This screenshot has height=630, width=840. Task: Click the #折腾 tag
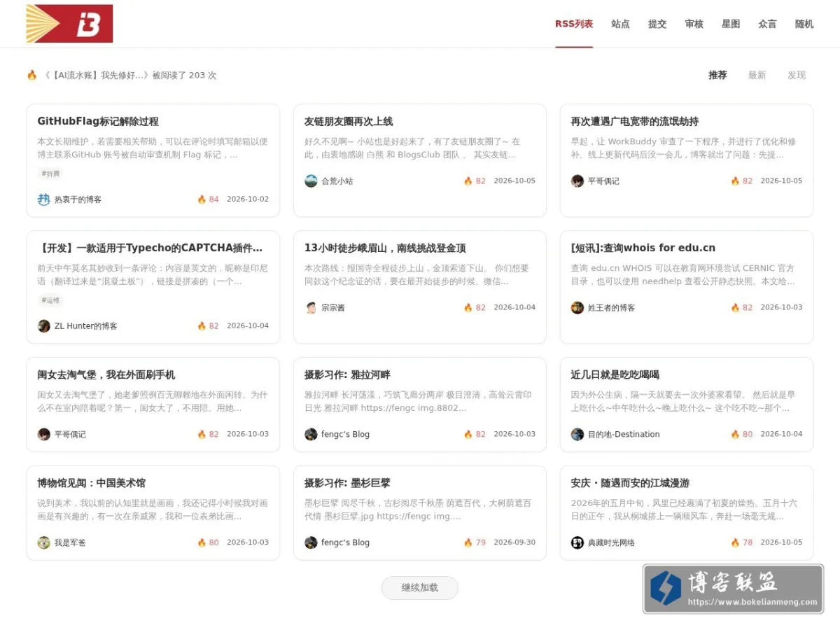50,174
